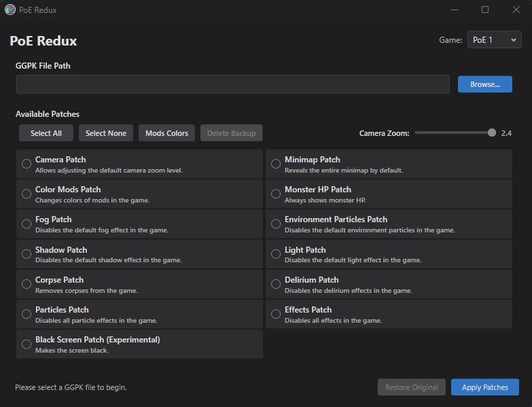Select the Light Patch radio toggle
This screenshot has height=407, width=532.
[276, 254]
